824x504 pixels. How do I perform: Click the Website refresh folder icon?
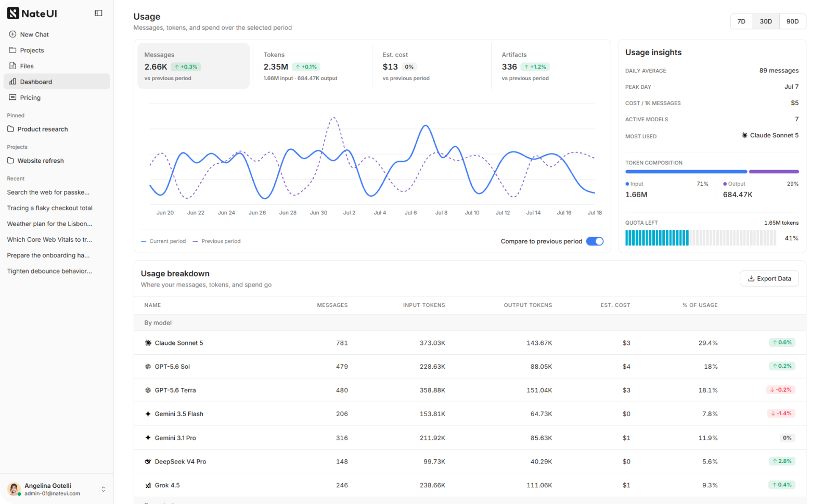tap(10, 161)
